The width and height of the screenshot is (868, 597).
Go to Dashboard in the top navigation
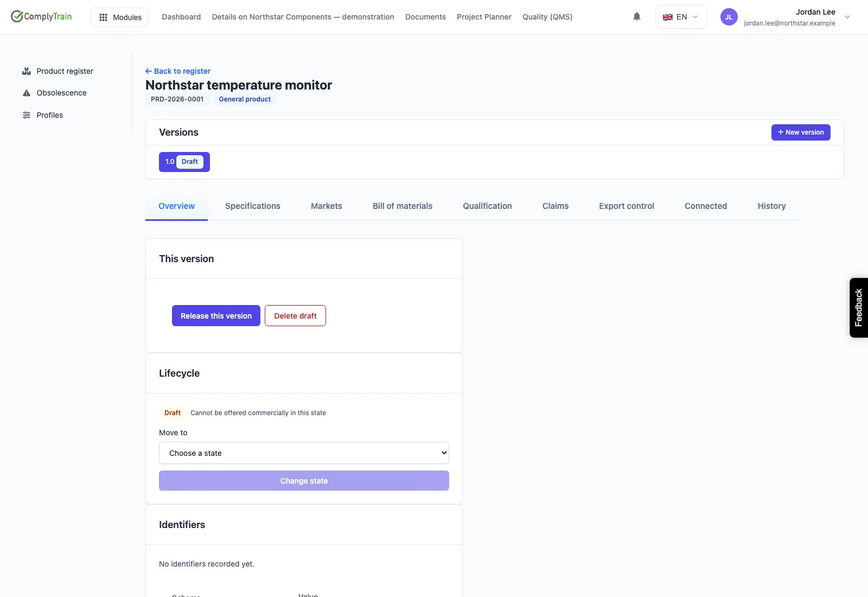click(x=181, y=17)
